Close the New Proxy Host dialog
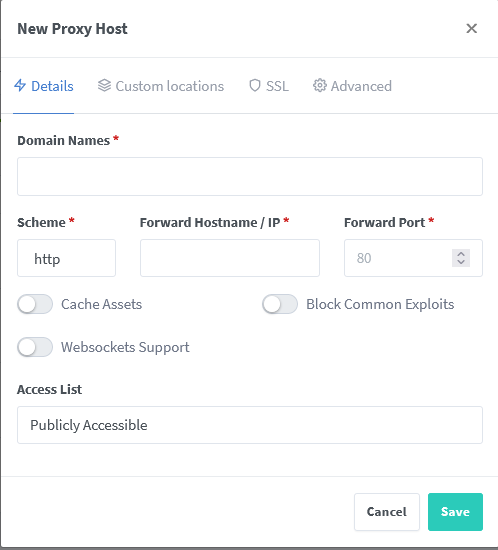 coord(471,28)
